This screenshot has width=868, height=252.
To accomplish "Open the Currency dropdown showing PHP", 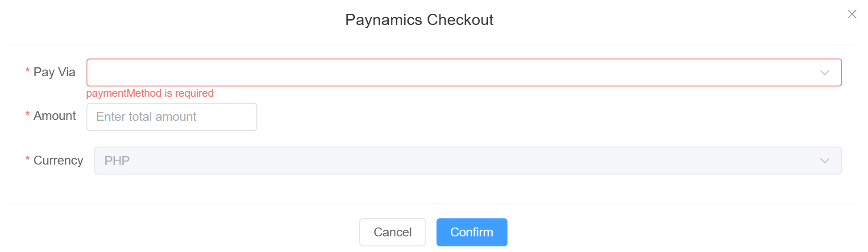I will (x=468, y=161).
